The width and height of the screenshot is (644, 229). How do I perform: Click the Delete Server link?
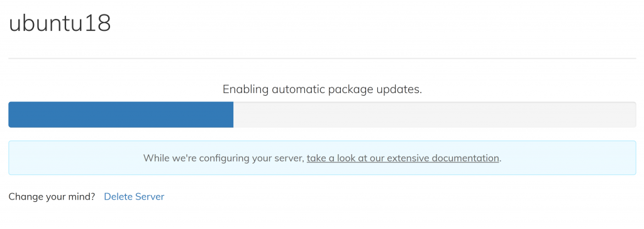(x=134, y=196)
